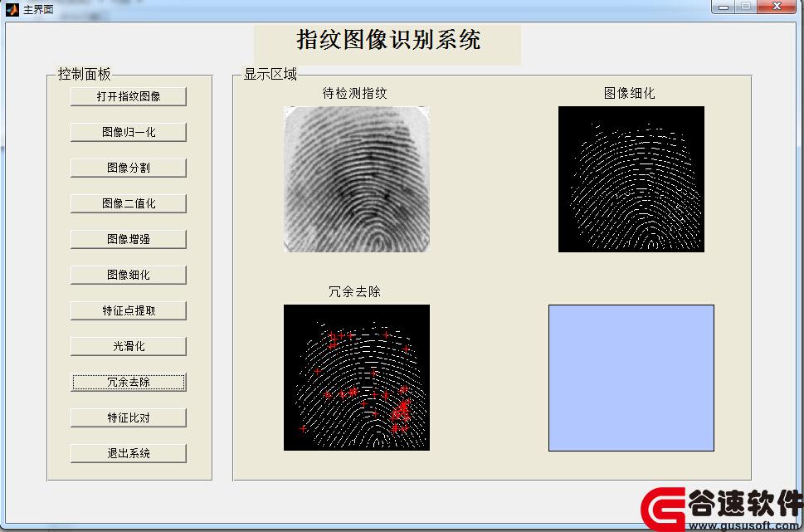The height and width of the screenshot is (532, 804).
Task: Click the 冗余去除 caption above bottom image
Action: [354, 292]
